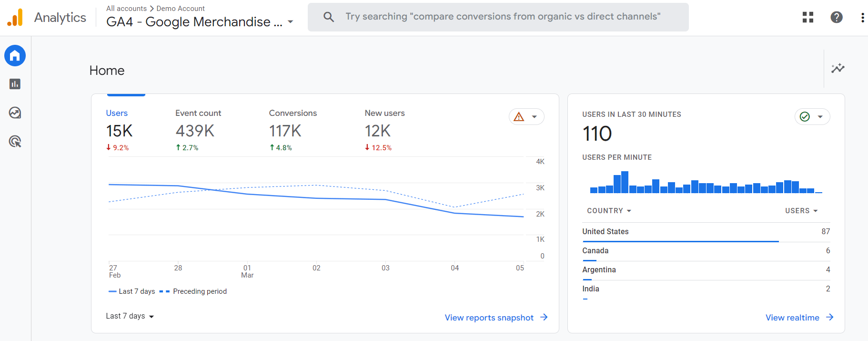Image resolution: width=868 pixels, height=341 pixels.
Task: Click the View realtime link
Action: 798,318
